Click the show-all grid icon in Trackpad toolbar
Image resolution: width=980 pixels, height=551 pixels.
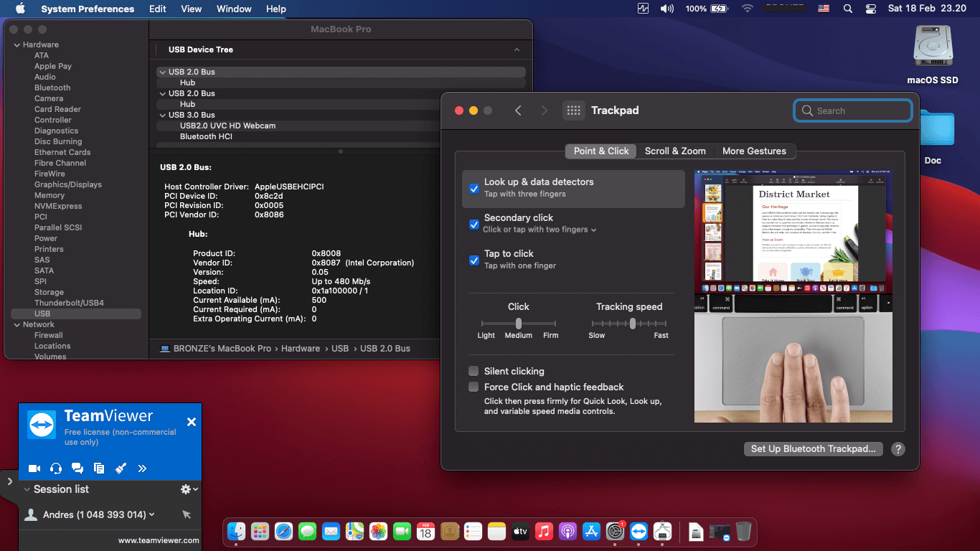click(x=573, y=110)
